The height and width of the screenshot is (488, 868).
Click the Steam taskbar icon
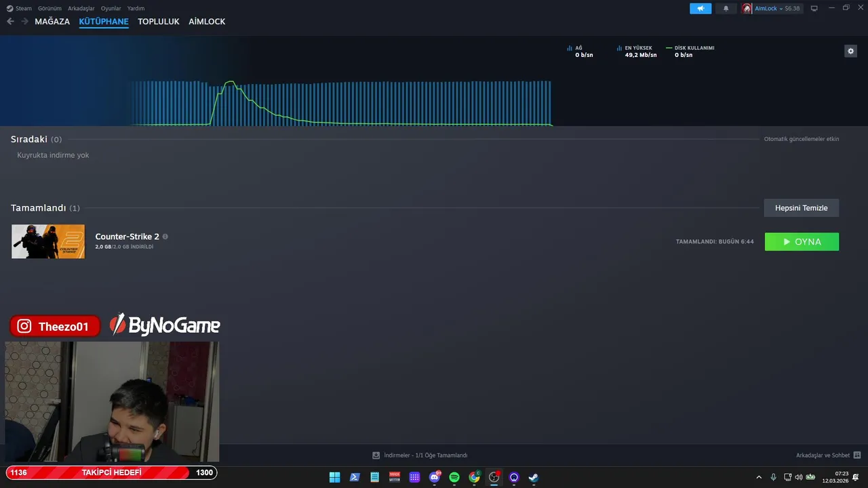534,477
